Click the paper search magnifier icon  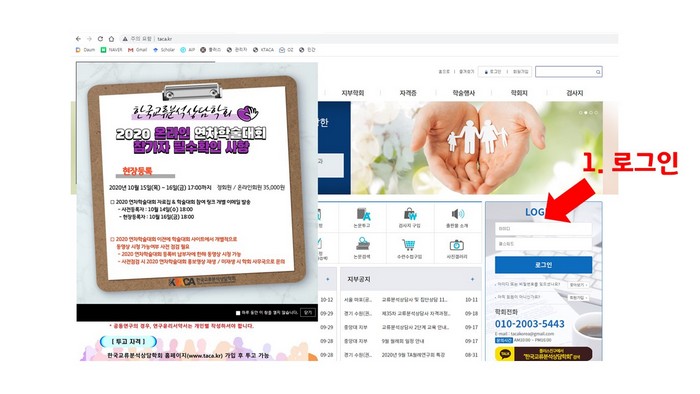pos(362,244)
